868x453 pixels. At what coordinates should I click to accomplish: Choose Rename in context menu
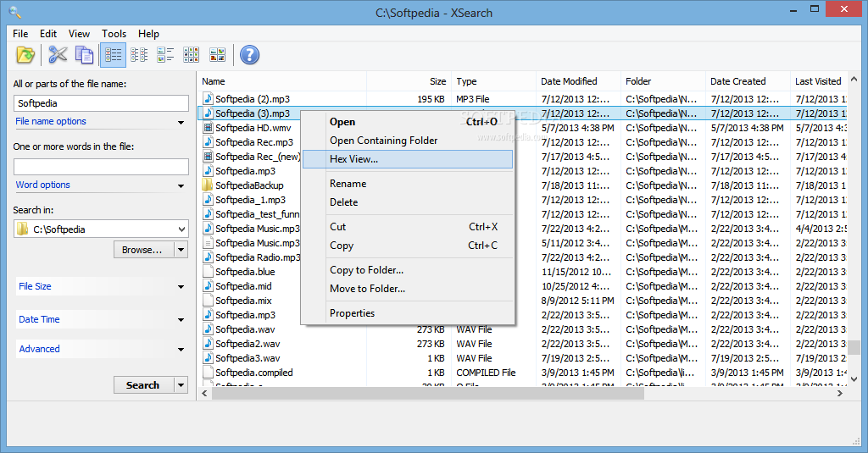pyautogui.click(x=408, y=184)
